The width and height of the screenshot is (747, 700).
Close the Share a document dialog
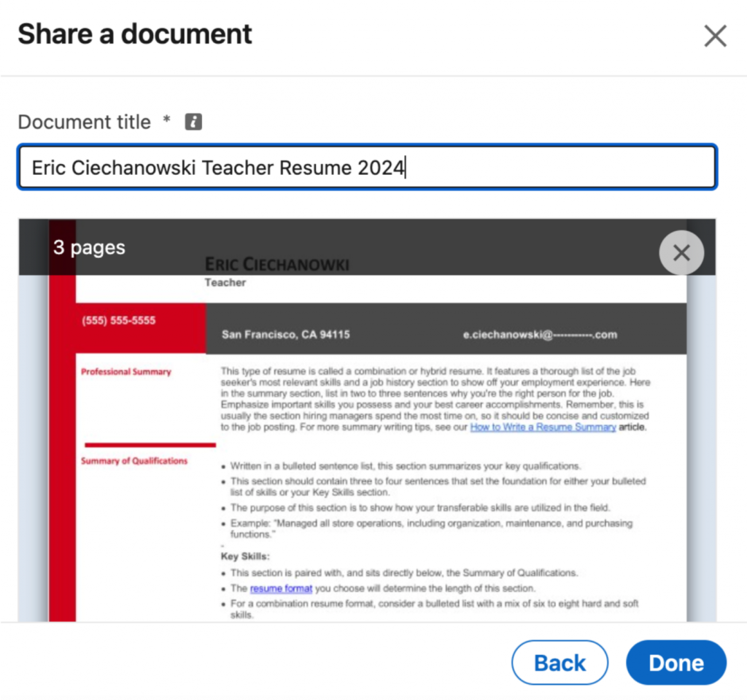tap(714, 35)
